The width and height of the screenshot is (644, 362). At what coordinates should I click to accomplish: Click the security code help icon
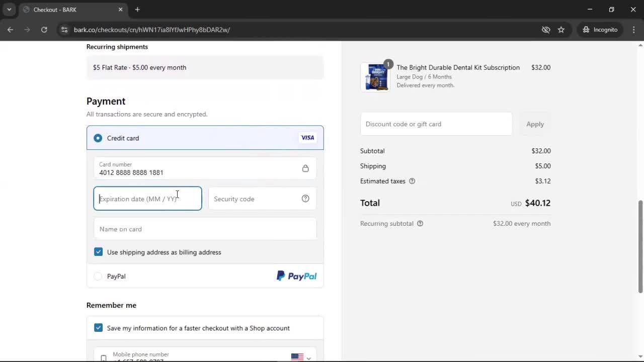pyautogui.click(x=305, y=199)
